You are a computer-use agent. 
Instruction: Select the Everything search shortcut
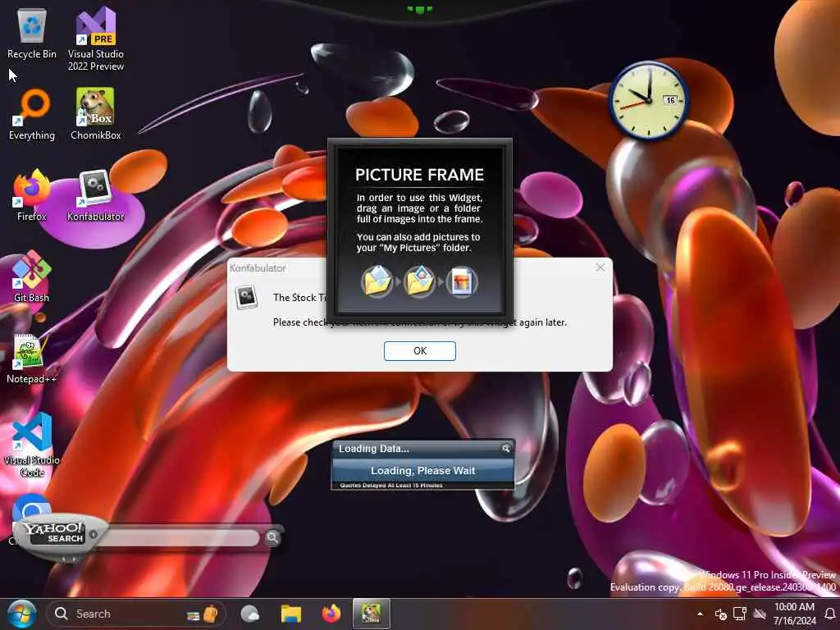coord(32,115)
